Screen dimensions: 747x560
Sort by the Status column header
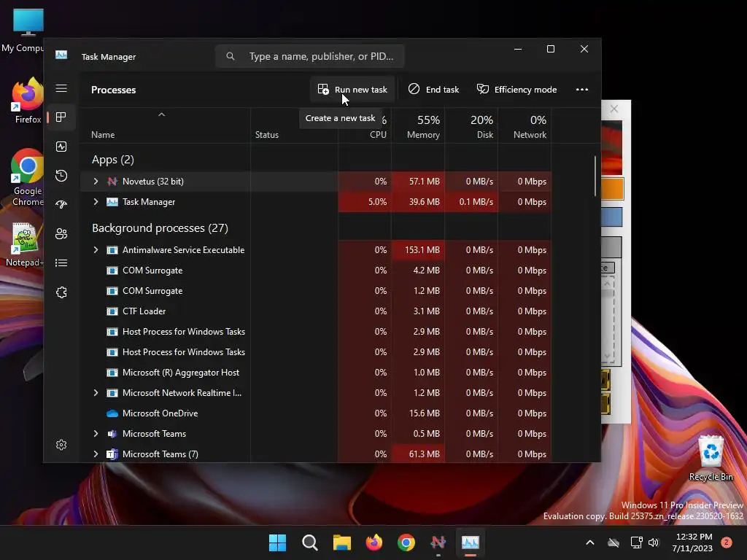click(267, 135)
